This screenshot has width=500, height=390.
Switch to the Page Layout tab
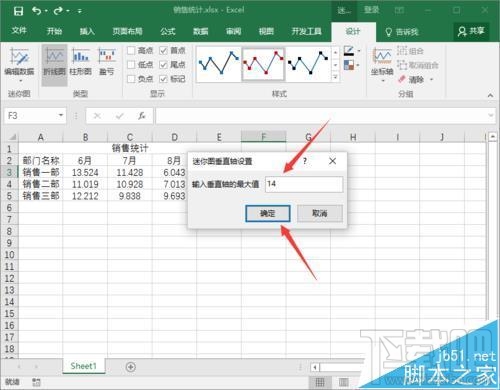tap(127, 31)
